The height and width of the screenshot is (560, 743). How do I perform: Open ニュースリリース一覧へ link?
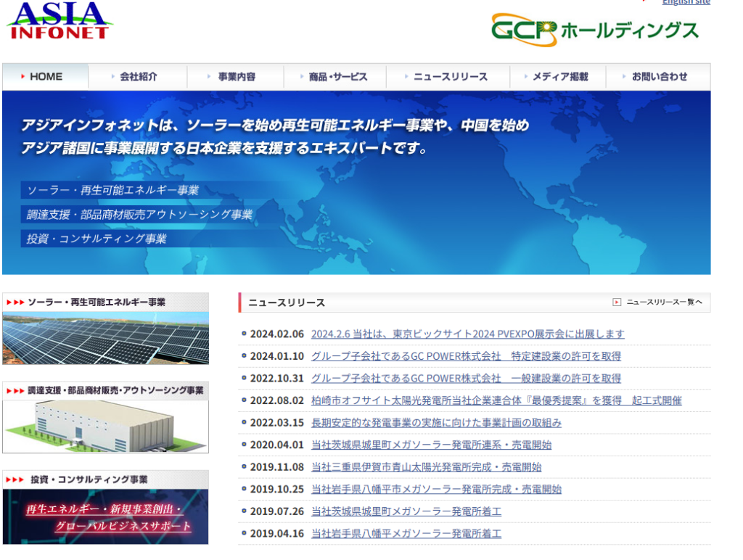[665, 302]
